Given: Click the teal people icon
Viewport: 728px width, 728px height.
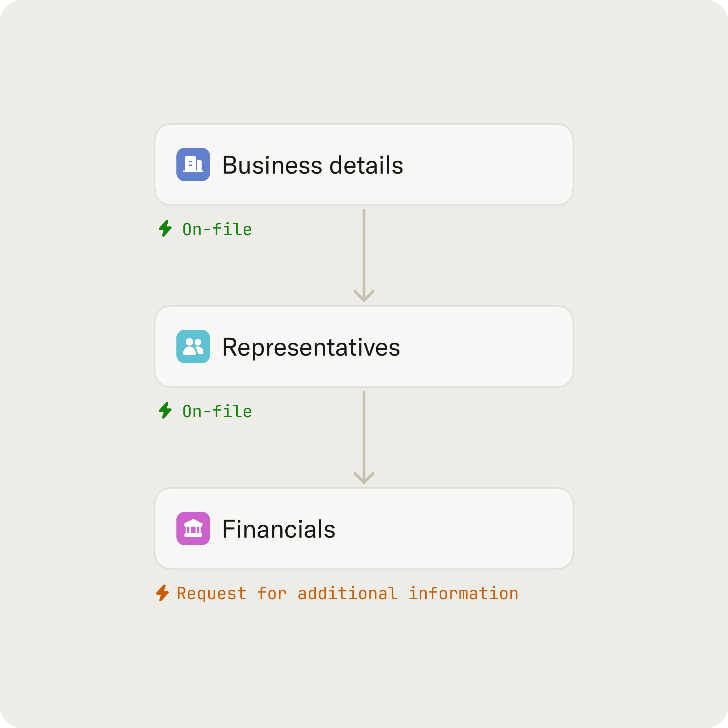Looking at the screenshot, I should tap(193, 346).
